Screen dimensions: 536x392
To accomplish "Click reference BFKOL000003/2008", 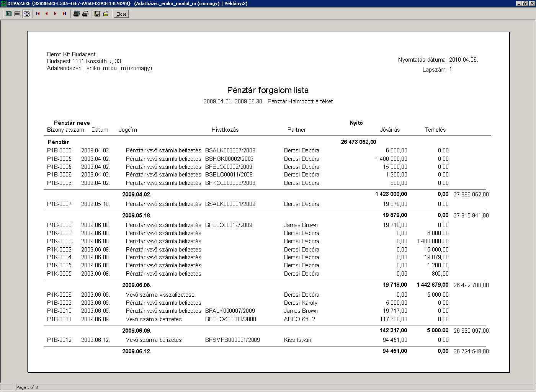I will 230,183.
